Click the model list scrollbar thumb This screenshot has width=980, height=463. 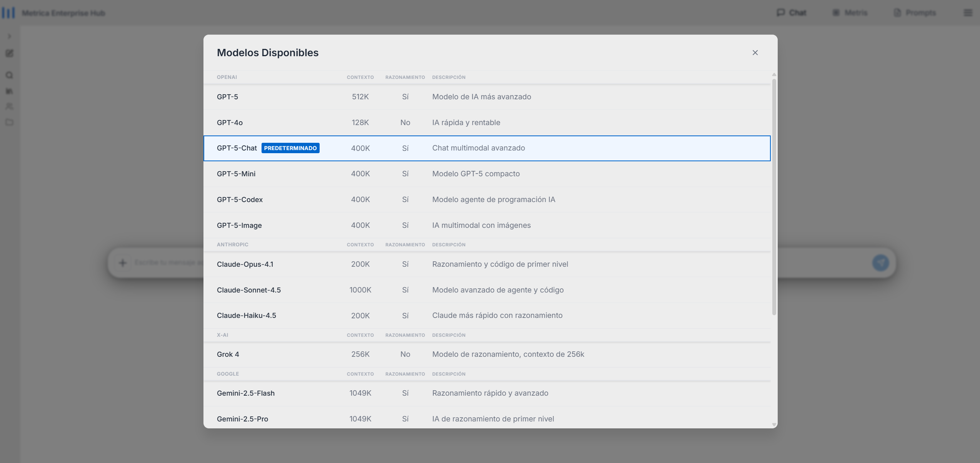(774, 196)
